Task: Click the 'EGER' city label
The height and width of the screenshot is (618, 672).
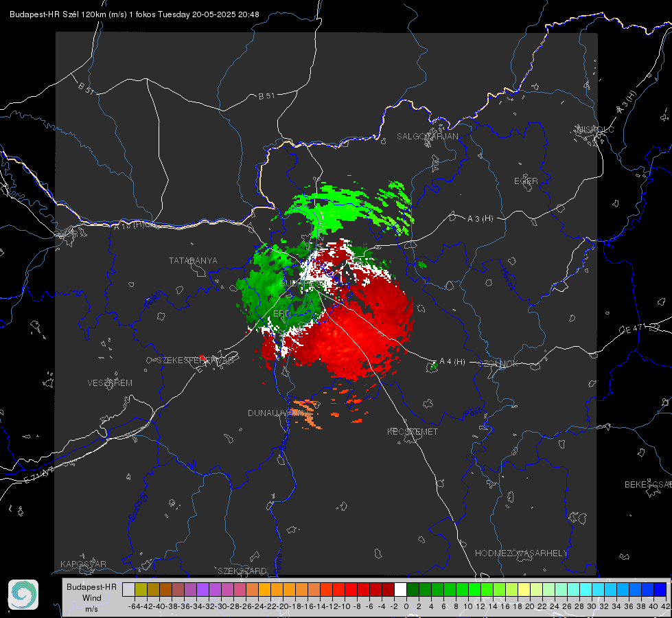Action: 526,181
